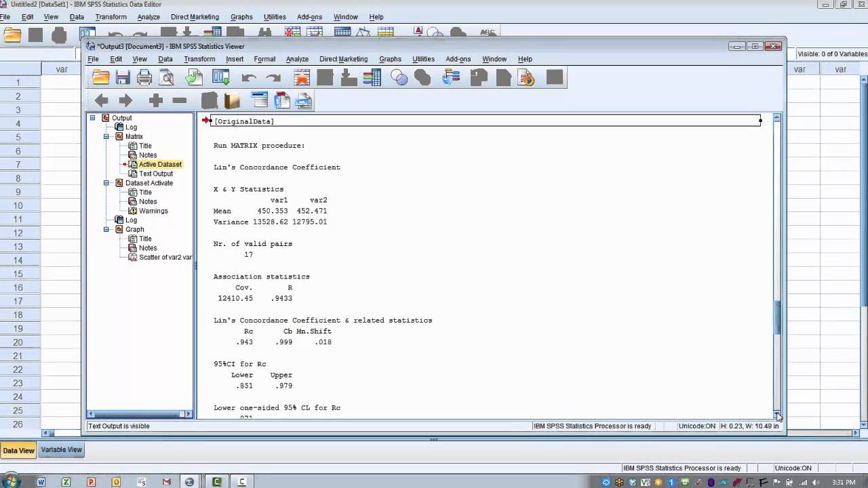The image size is (868, 488).
Task: Select the first Log outline item
Action: coord(131,127)
